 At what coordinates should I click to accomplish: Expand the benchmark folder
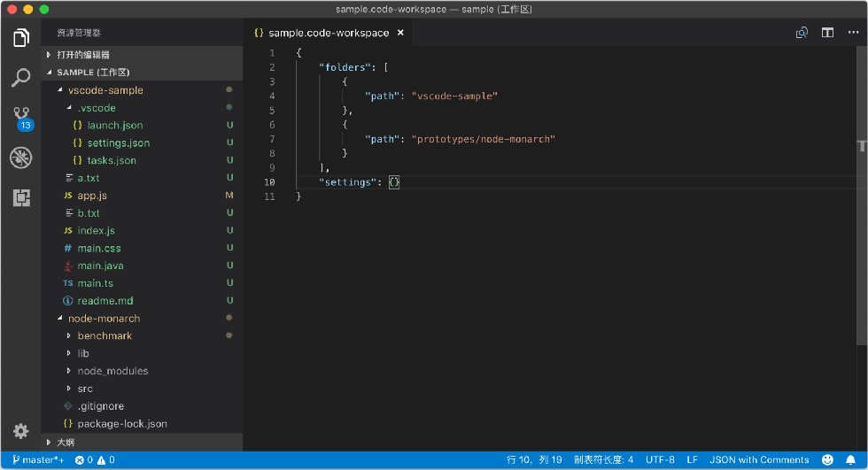click(x=69, y=335)
